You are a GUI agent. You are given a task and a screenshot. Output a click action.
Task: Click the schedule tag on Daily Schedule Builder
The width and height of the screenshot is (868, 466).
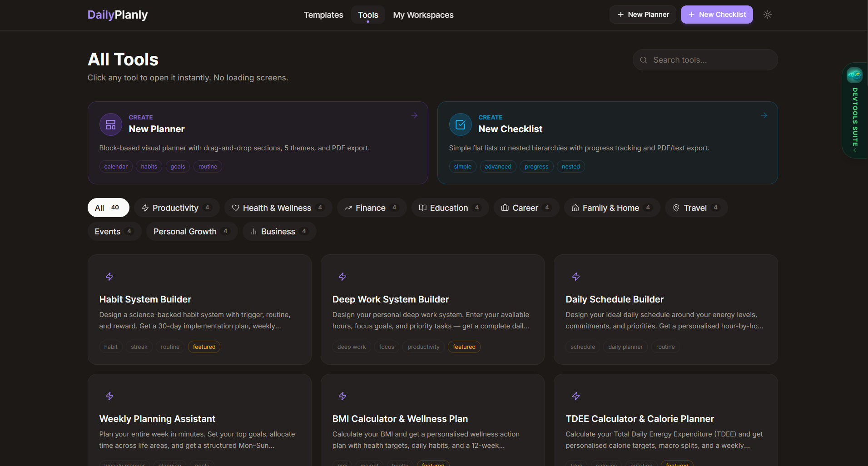click(x=583, y=347)
